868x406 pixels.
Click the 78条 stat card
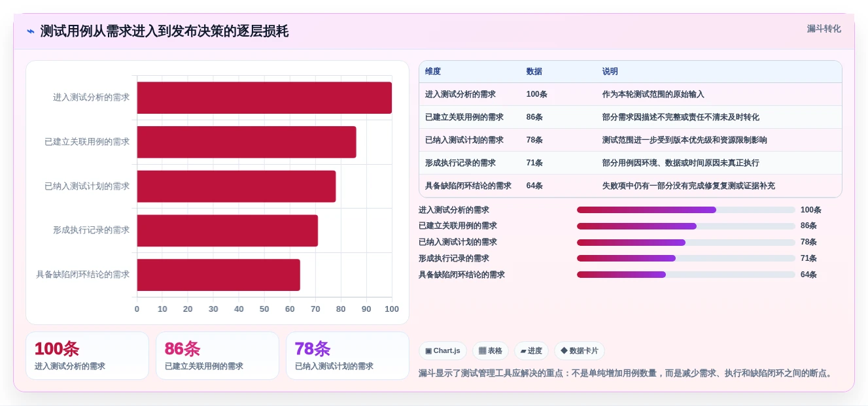click(347, 356)
